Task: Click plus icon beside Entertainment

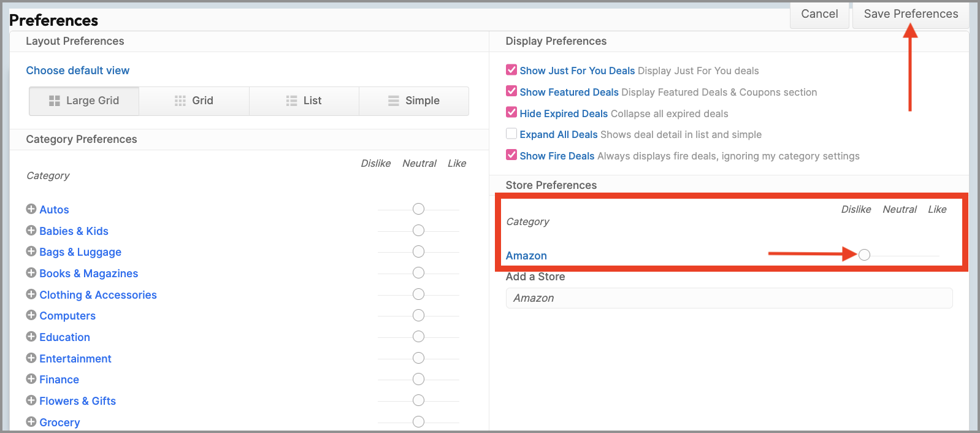Action: pyautogui.click(x=31, y=358)
